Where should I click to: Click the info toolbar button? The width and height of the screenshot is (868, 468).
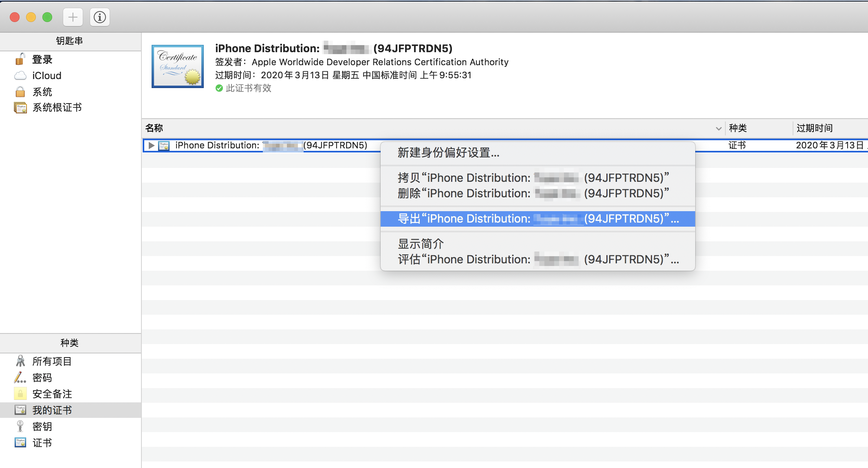coord(100,17)
